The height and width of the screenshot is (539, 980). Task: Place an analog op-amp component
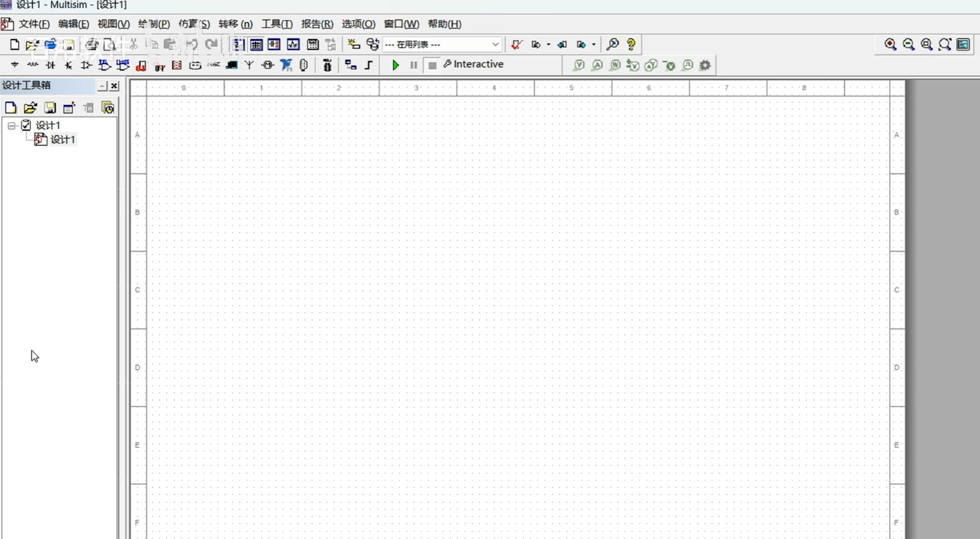coord(86,65)
